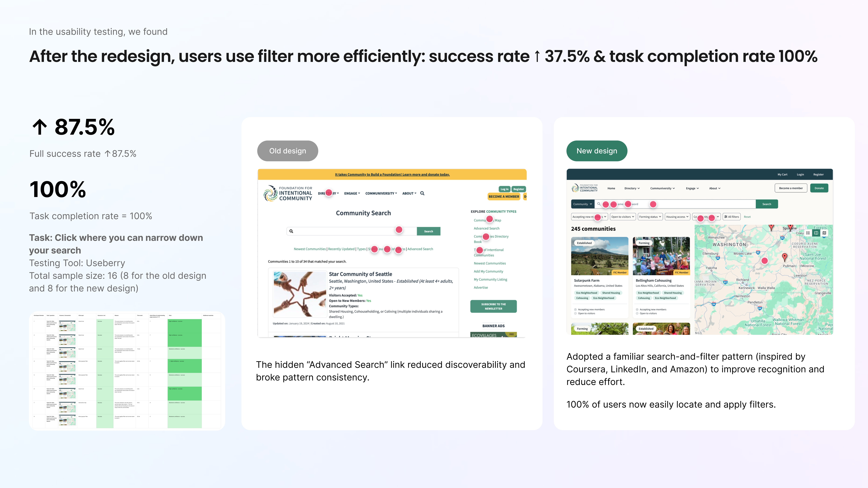Image resolution: width=868 pixels, height=488 pixels.
Task: Open Community scope dropdown beside search
Action: pyautogui.click(x=583, y=204)
